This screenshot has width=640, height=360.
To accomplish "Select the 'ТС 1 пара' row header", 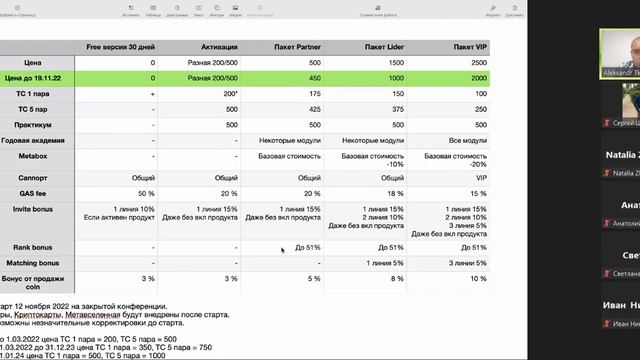I will (37, 94).
